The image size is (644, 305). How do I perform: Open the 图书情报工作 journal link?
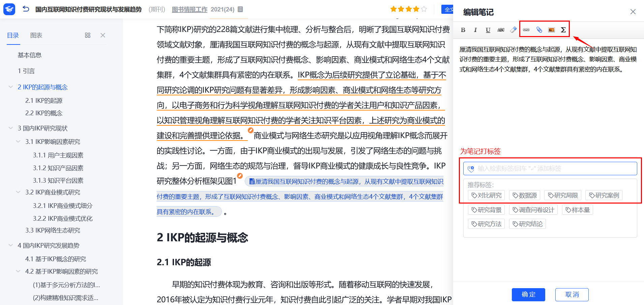(x=189, y=9)
